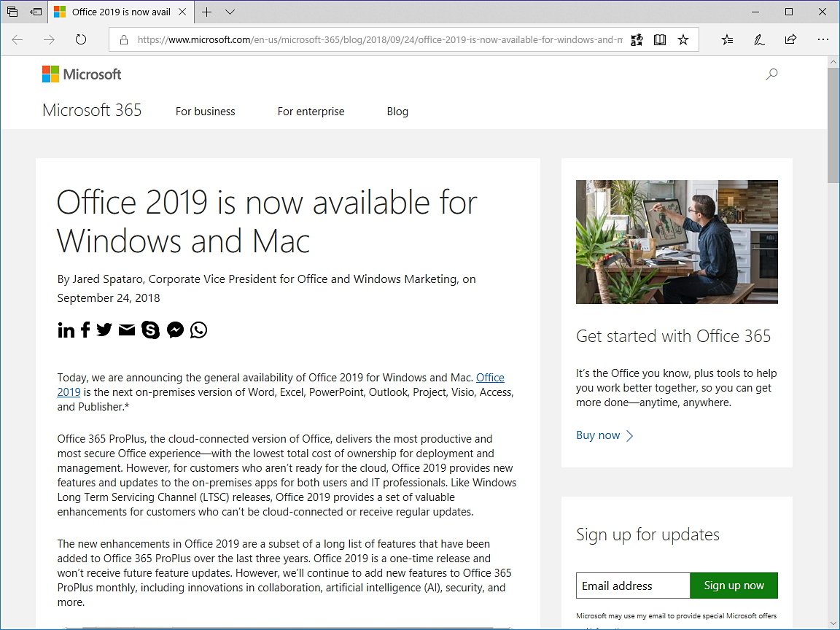
Task: Share article on LinkedIn
Action: 66,330
